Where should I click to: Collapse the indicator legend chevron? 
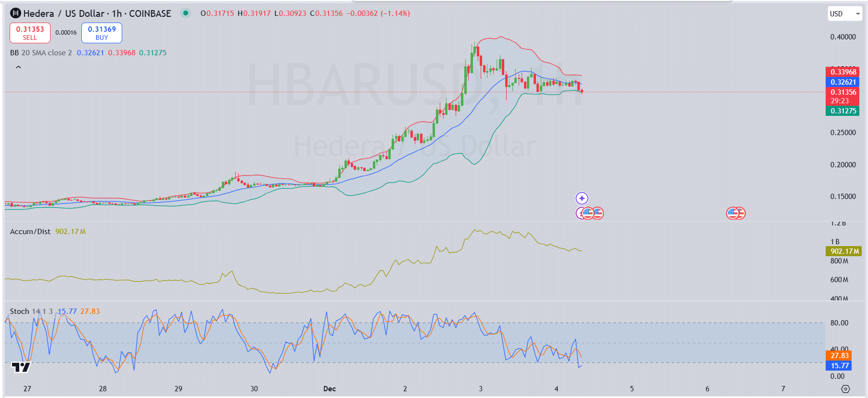(18, 67)
